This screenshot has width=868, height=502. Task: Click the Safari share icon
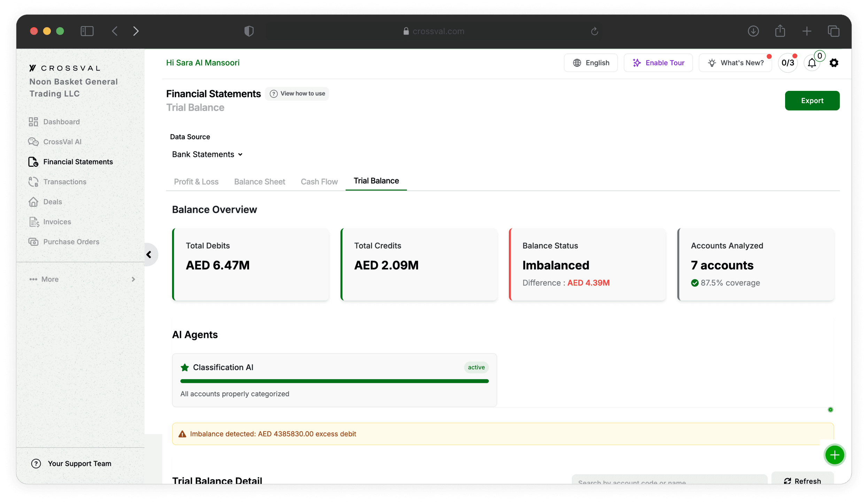tap(780, 31)
